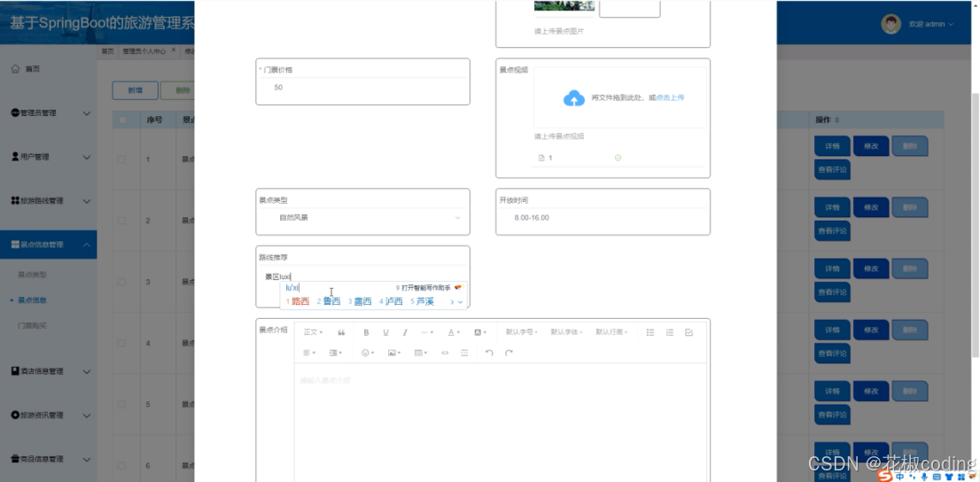Expand the 旅游资讯管理 sidebar menu
This screenshot has height=482, width=980.
(48, 416)
